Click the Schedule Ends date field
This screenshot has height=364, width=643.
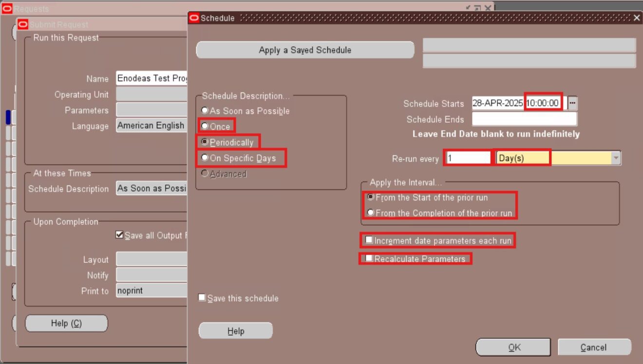tap(524, 119)
